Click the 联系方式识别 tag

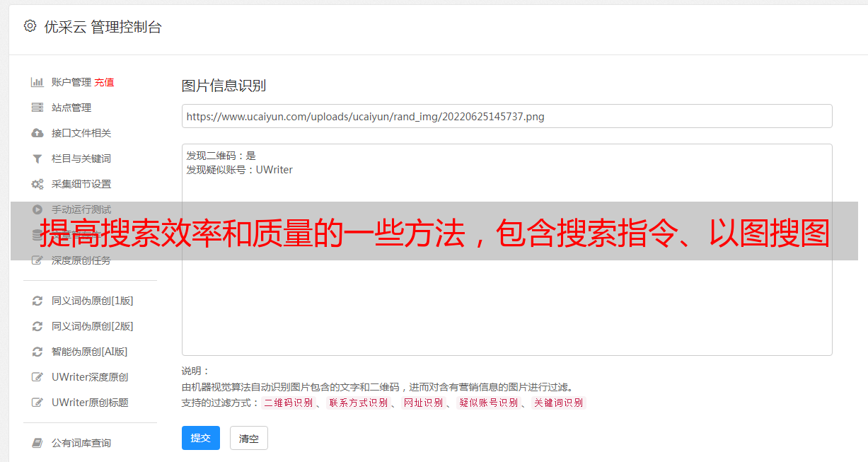coord(358,403)
